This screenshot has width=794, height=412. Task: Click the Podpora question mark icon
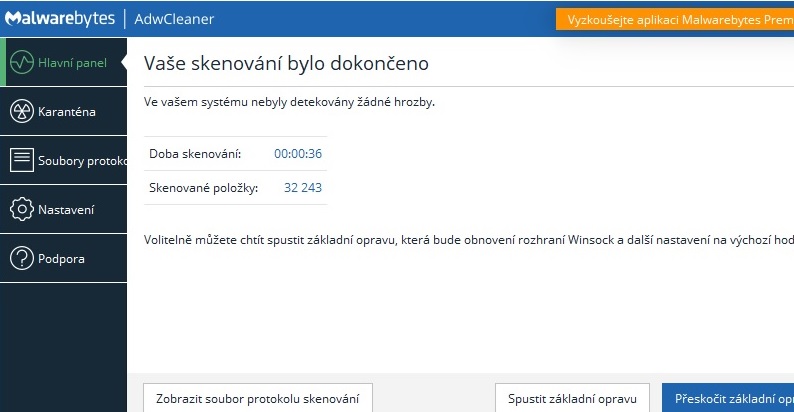[22, 258]
